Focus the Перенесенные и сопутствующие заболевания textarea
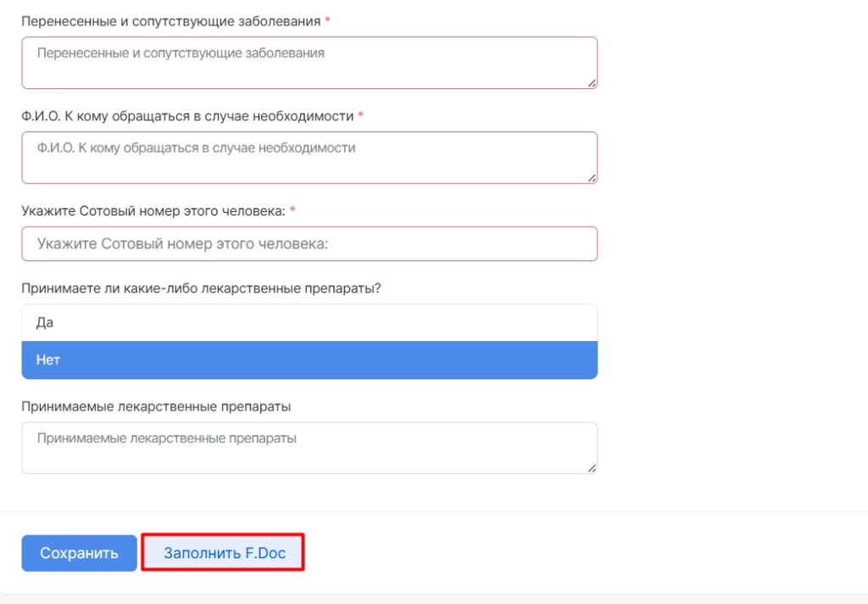This screenshot has width=868, height=604. [x=309, y=63]
